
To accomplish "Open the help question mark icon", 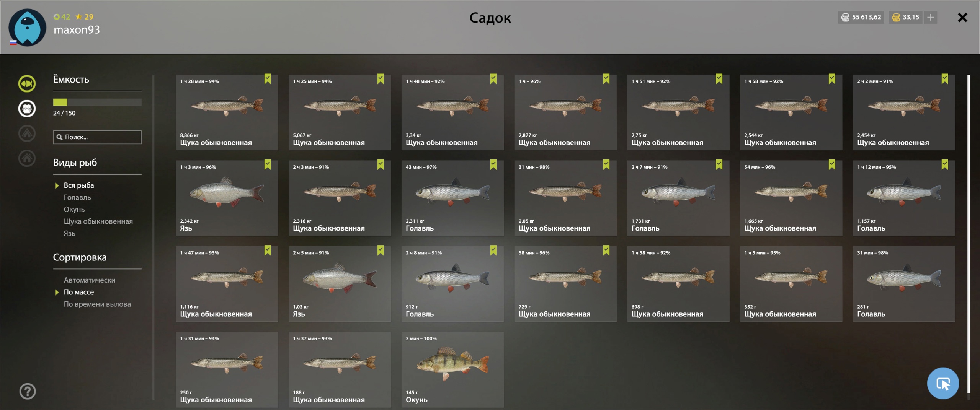I will click(28, 391).
